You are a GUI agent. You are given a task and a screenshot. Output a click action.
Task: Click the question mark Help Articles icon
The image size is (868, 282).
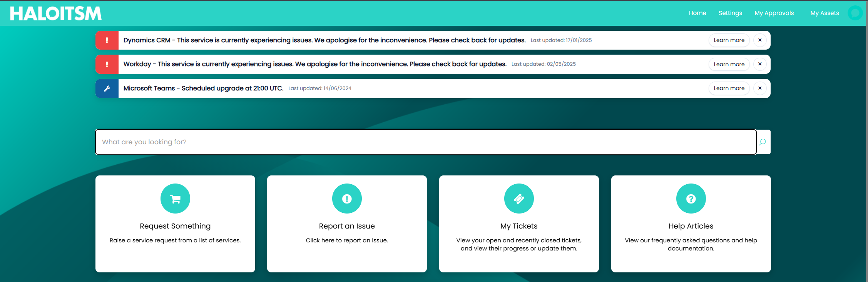click(691, 199)
